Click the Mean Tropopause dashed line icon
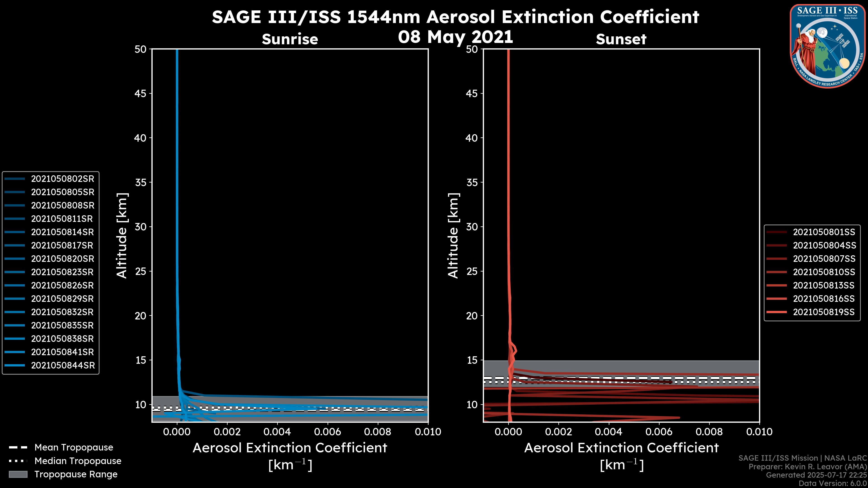This screenshot has height=488, width=868. coord(18,448)
